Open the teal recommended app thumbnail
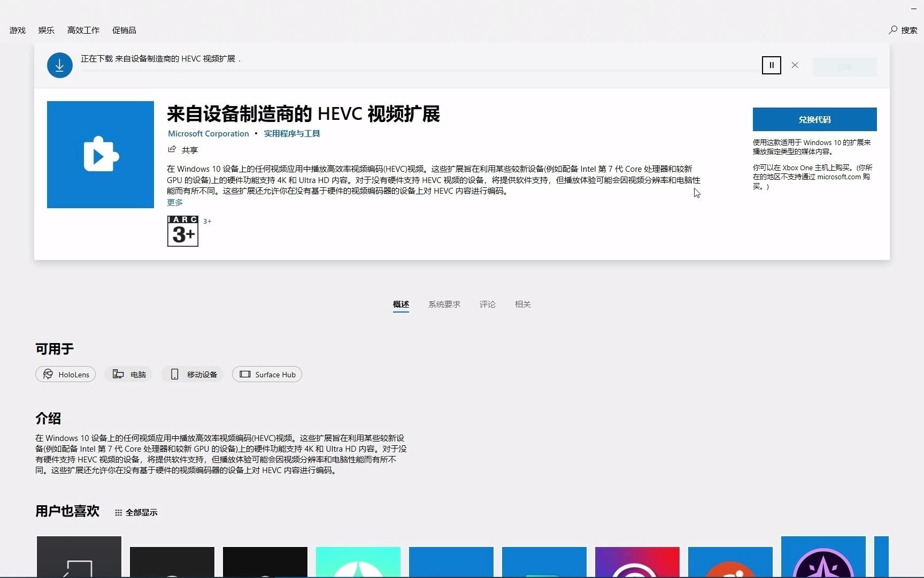 click(x=358, y=562)
